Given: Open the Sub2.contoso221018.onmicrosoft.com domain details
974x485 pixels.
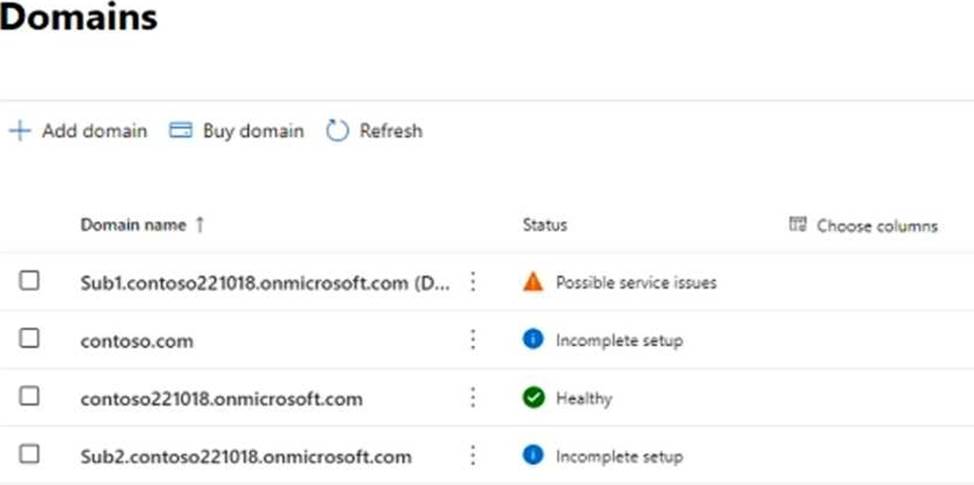Looking at the screenshot, I should pos(245,457).
